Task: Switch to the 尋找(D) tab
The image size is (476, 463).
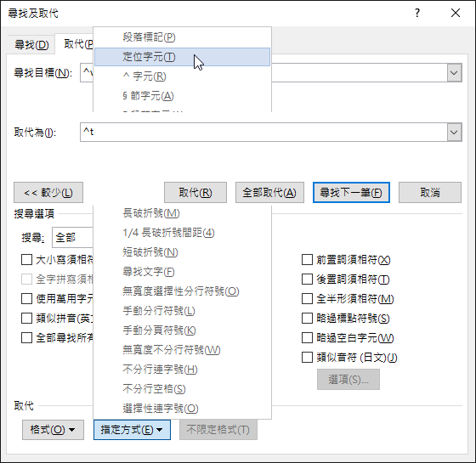Action: click(31, 45)
